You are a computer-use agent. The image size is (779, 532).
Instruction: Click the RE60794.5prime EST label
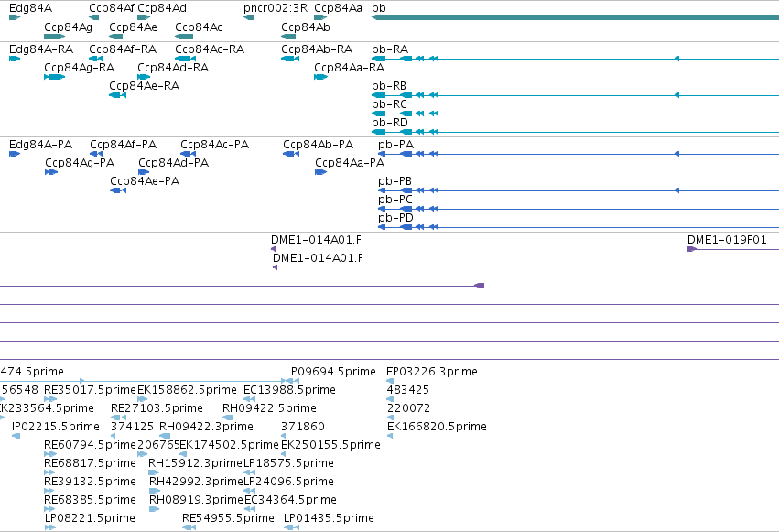click(x=90, y=445)
